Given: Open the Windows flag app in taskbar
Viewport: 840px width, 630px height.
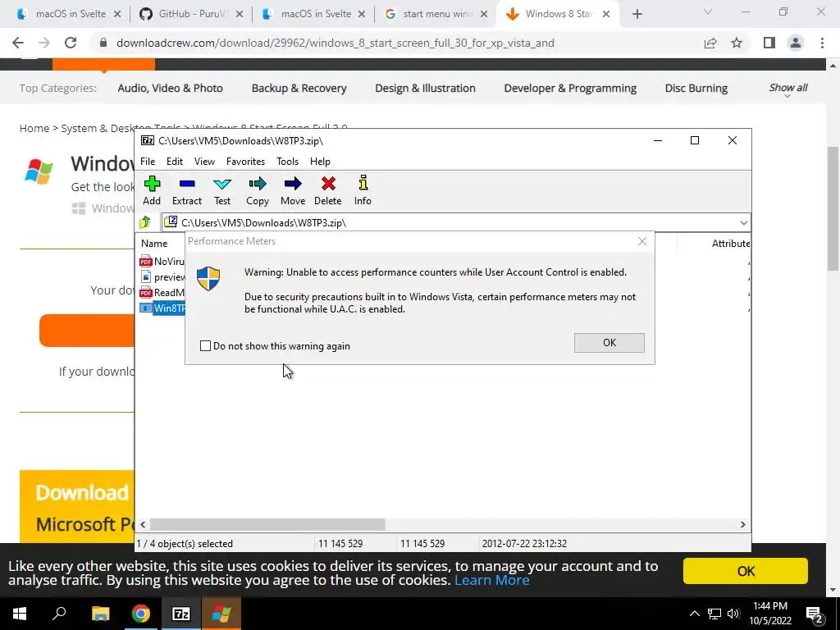Looking at the screenshot, I should point(221,614).
